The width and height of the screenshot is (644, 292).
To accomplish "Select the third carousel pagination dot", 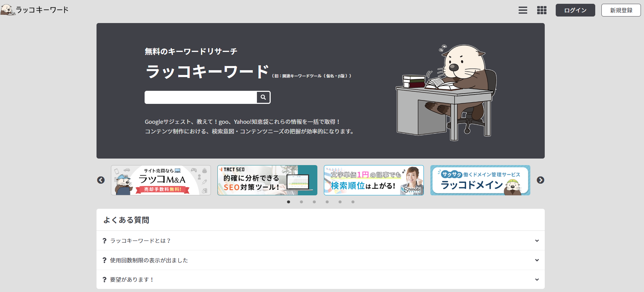I will (x=314, y=202).
